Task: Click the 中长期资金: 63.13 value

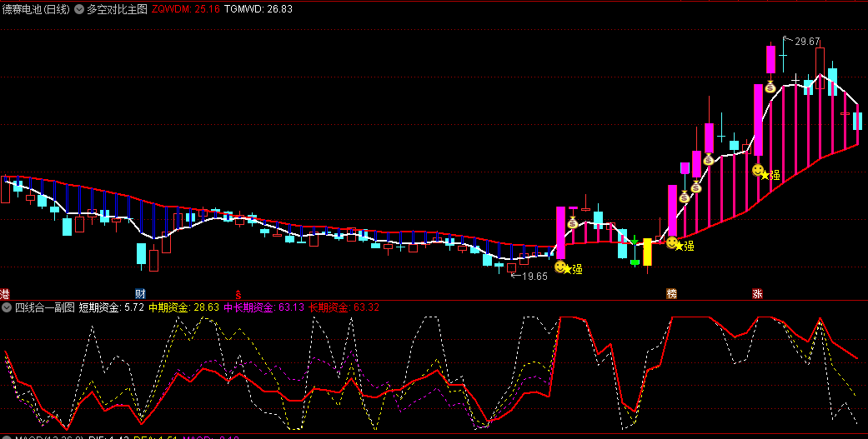Action: [x=264, y=307]
